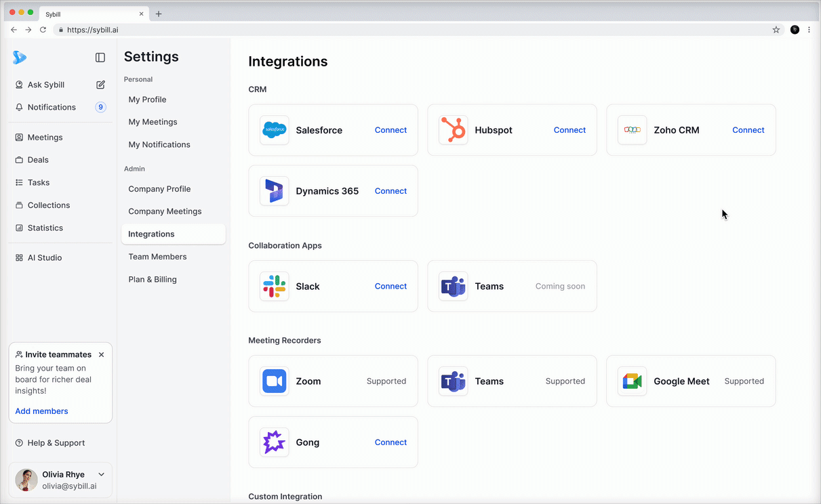
Task: Click the browser forward arrow
Action: point(28,30)
